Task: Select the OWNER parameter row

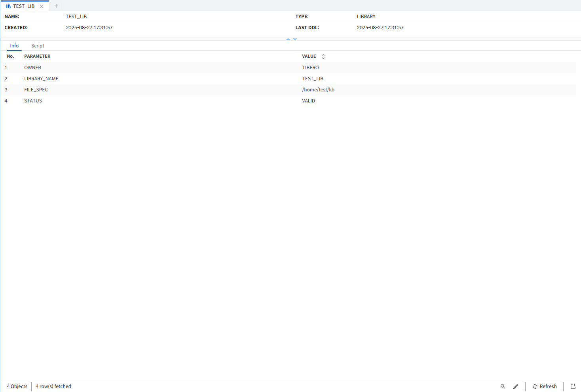Action: click(x=33, y=68)
